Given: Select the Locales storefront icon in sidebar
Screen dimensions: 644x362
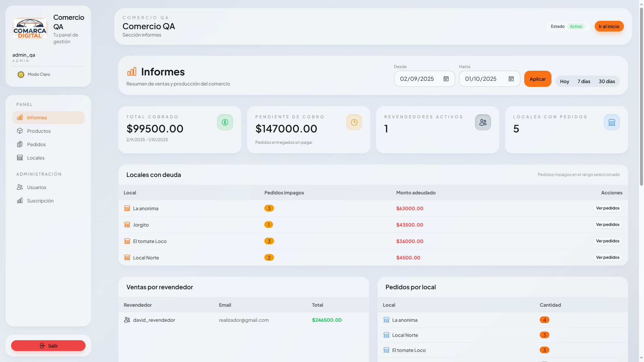Looking at the screenshot, I should click(20, 158).
